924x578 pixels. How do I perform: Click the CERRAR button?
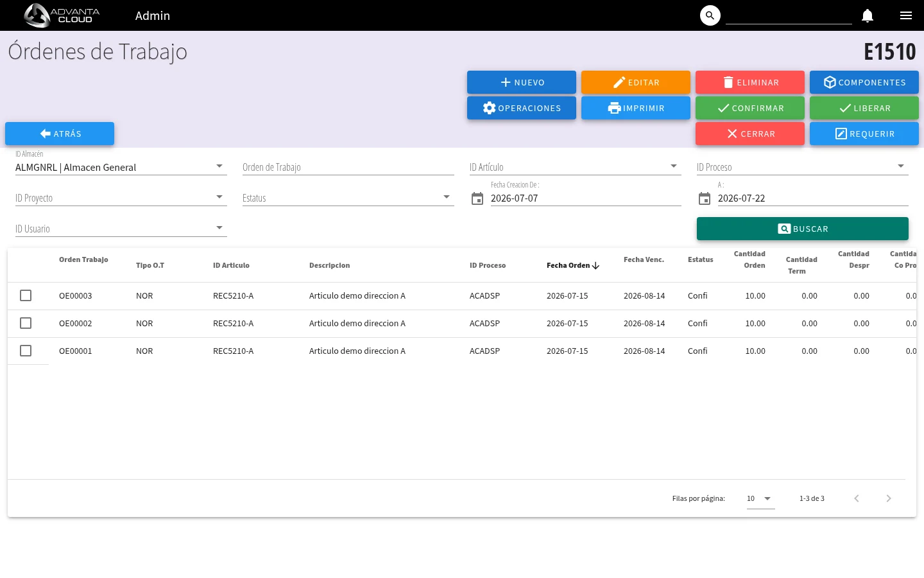tap(750, 134)
